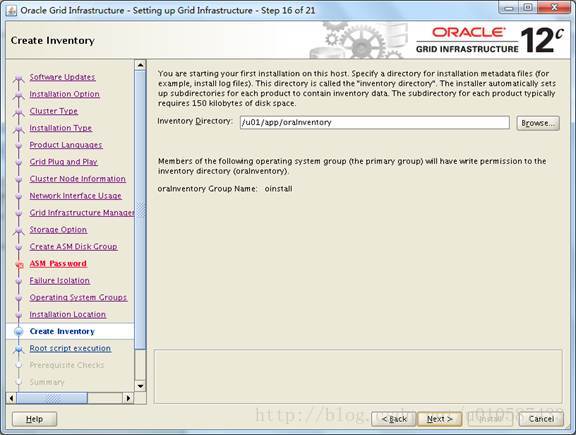Cancel the Grid Infrastructure installation
Viewport: 576px width, 435px height.
[x=541, y=419]
